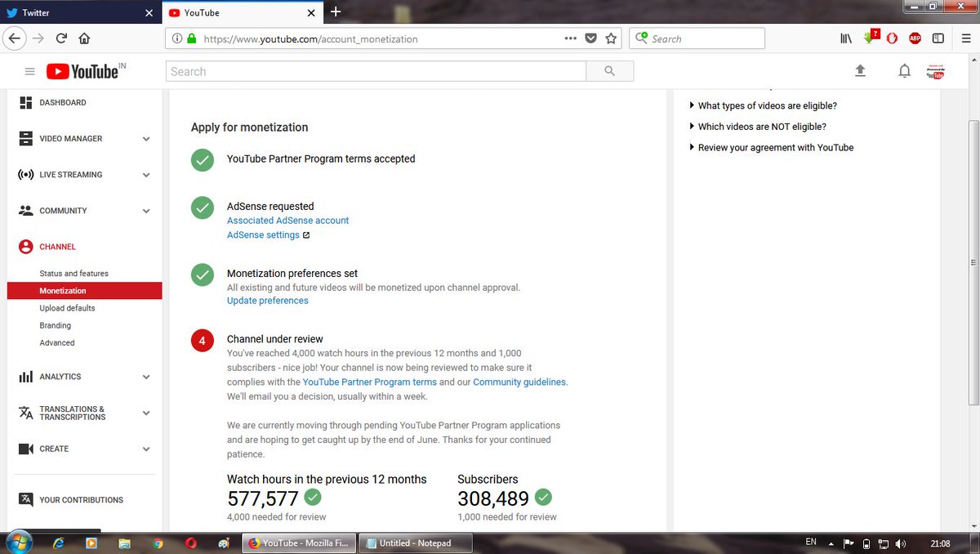
Task: Open Advanced channel settings
Action: click(x=57, y=343)
